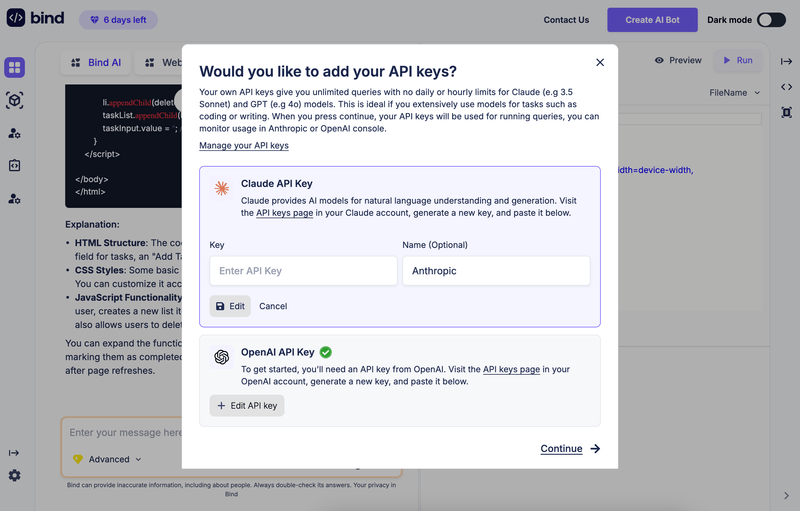The width and height of the screenshot is (800, 511).
Task: Click the chevron arrow at bottom right corner
Action: [x=786, y=496]
